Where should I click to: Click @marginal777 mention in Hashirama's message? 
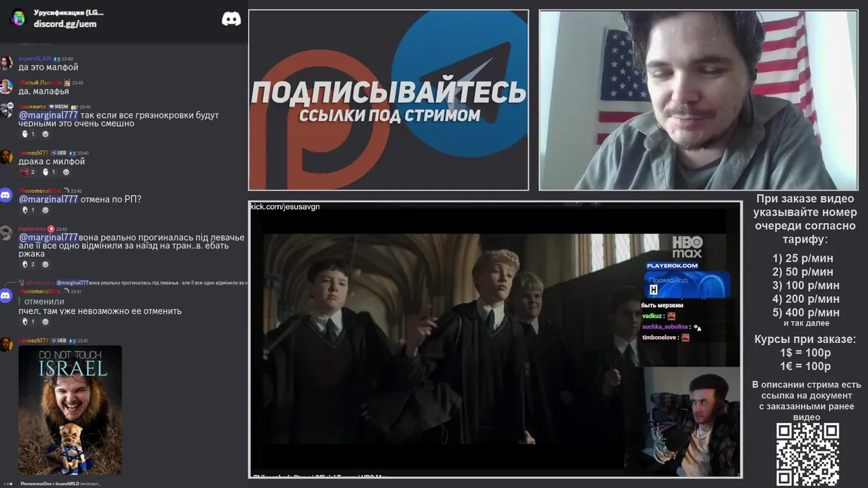tap(48, 237)
